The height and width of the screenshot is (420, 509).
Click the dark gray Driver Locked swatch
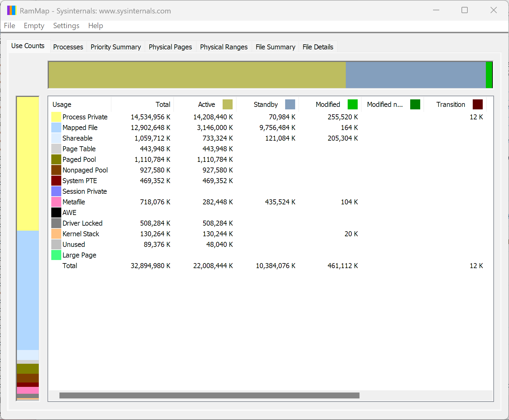click(x=56, y=223)
